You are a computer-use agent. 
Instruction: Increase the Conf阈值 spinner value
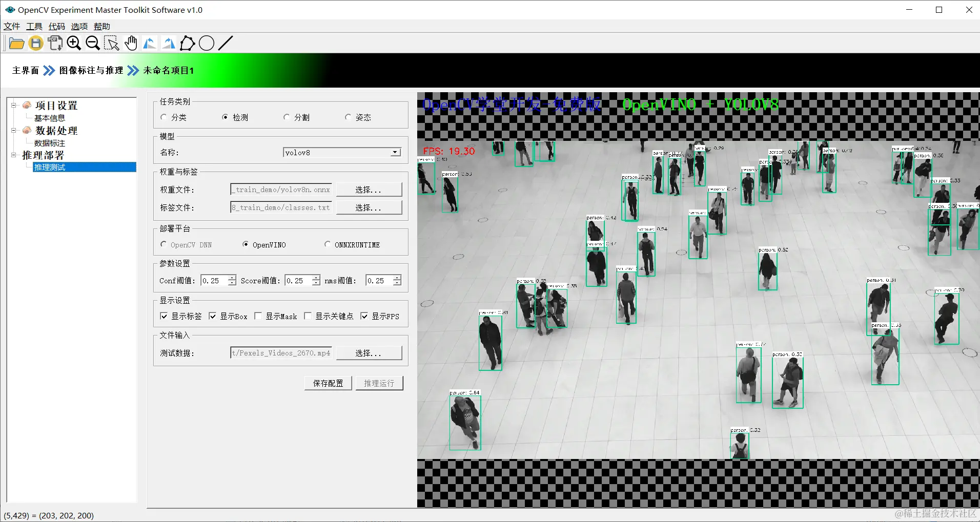[232, 278]
